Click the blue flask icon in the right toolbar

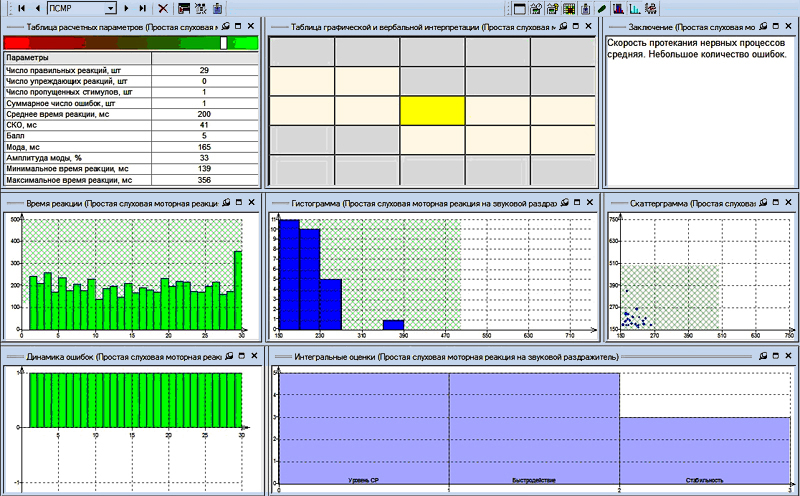tap(586, 9)
